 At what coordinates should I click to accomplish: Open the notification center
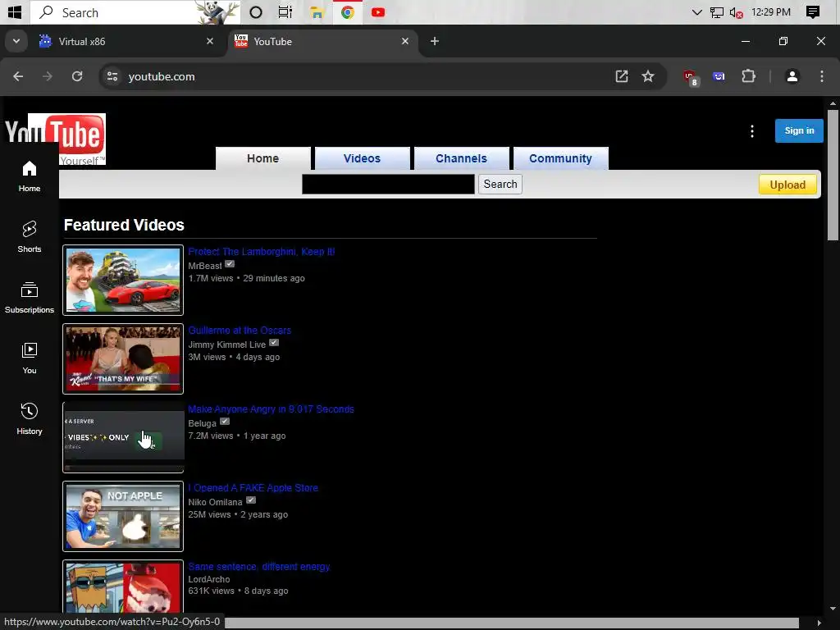click(813, 12)
